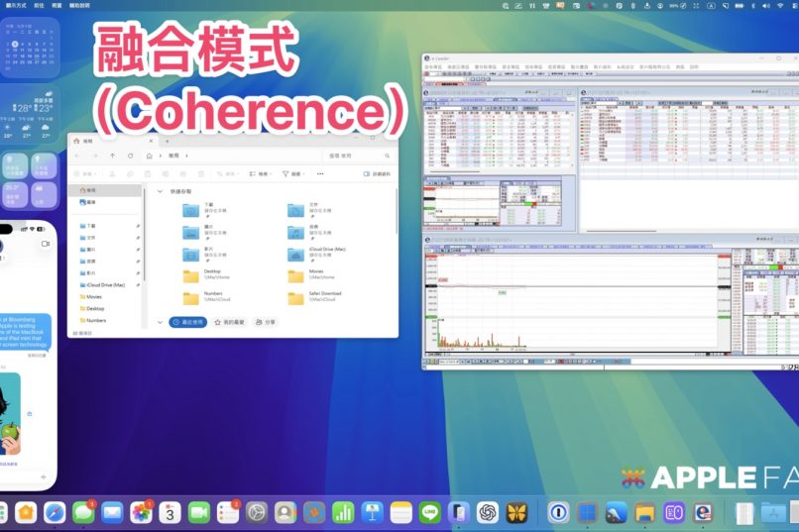Click the Home icon in Explorer address bar

point(150,156)
